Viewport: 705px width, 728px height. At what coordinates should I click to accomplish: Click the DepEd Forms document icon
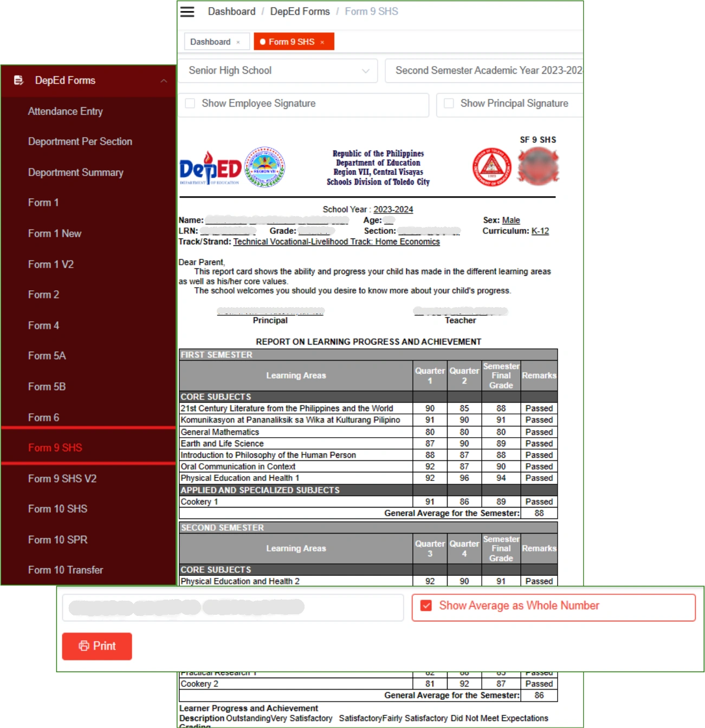(18, 80)
